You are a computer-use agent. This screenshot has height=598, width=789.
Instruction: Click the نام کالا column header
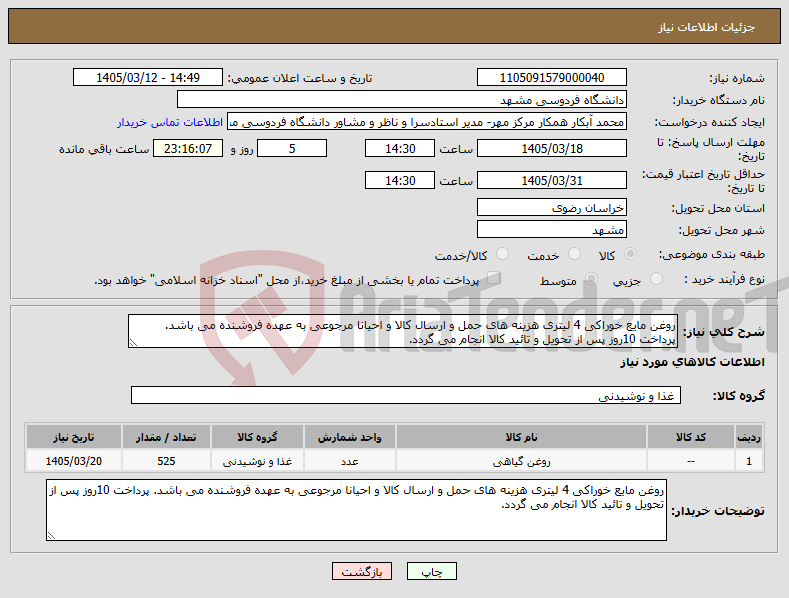click(521, 437)
